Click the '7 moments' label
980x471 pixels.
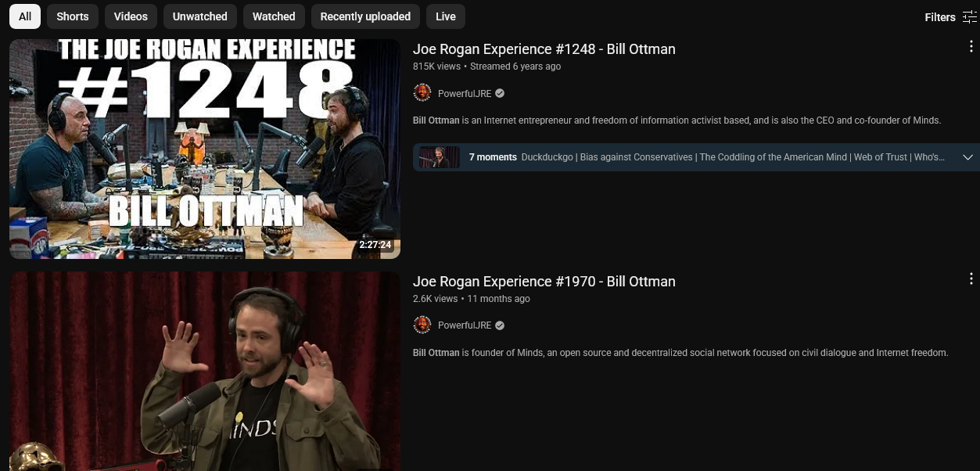click(x=493, y=157)
